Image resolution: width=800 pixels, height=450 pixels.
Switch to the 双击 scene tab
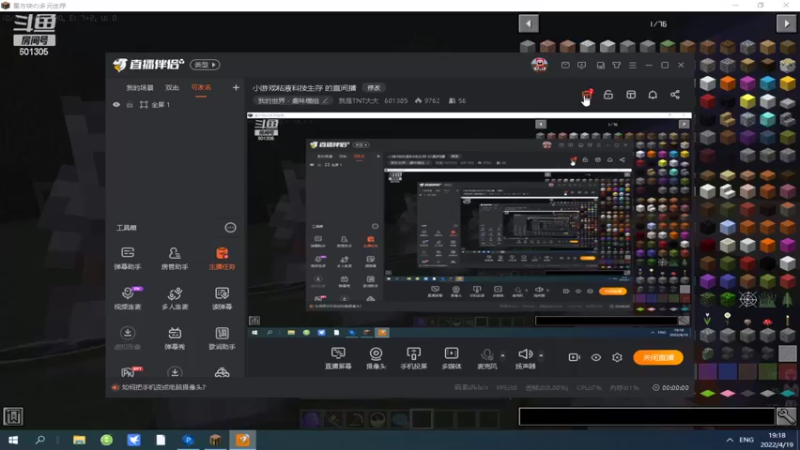(172, 88)
